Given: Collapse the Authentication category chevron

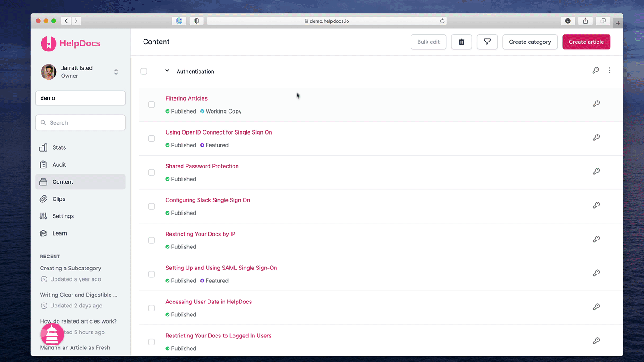Looking at the screenshot, I should 167,71.
